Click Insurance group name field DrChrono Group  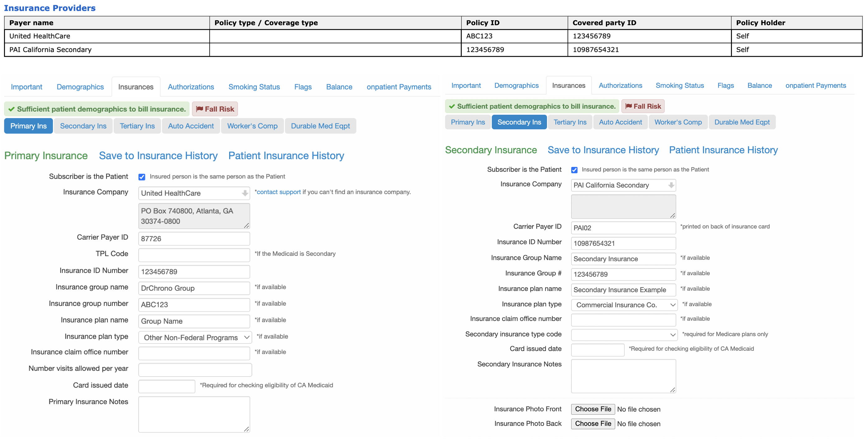tap(194, 288)
